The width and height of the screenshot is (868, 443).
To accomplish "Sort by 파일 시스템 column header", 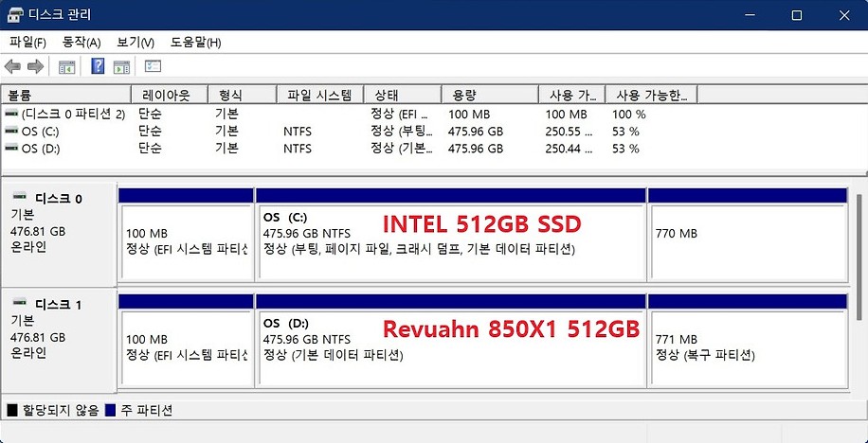I will pyautogui.click(x=320, y=95).
